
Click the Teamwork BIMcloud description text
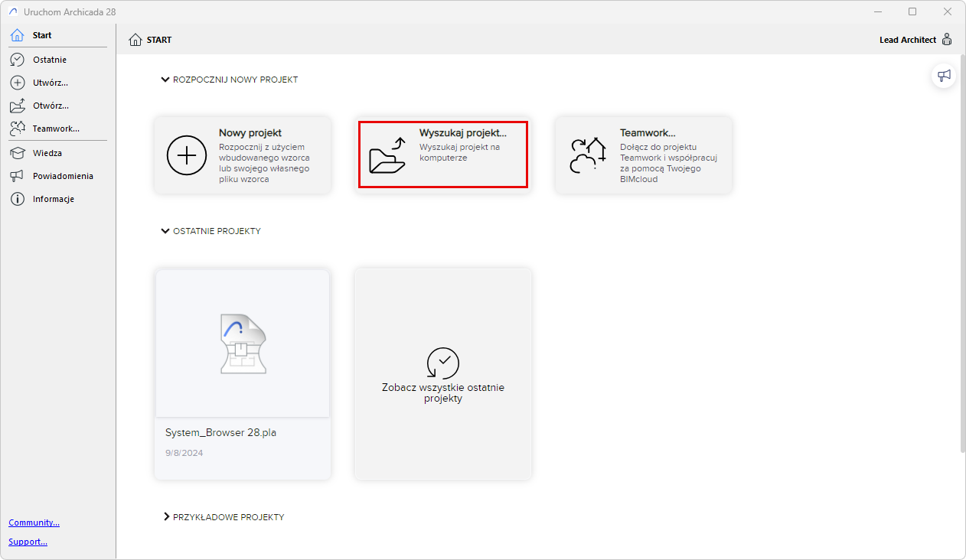(x=668, y=163)
